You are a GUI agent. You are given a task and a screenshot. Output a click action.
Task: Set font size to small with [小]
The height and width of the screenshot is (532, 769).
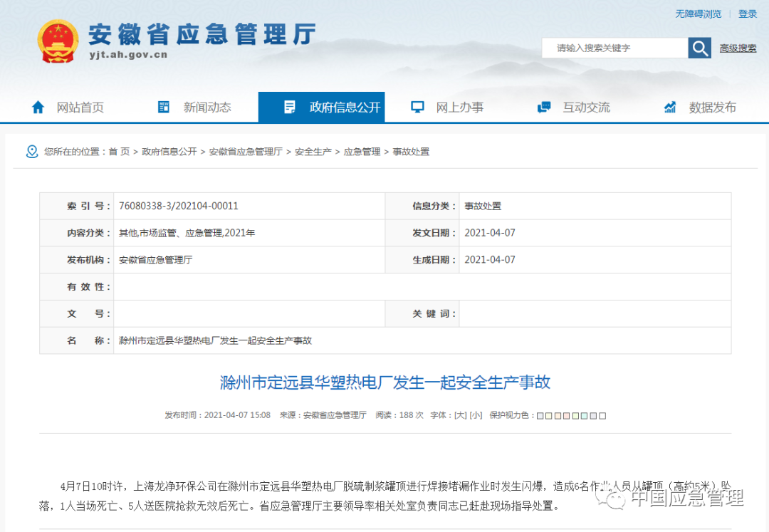click(x=476, y=415)
